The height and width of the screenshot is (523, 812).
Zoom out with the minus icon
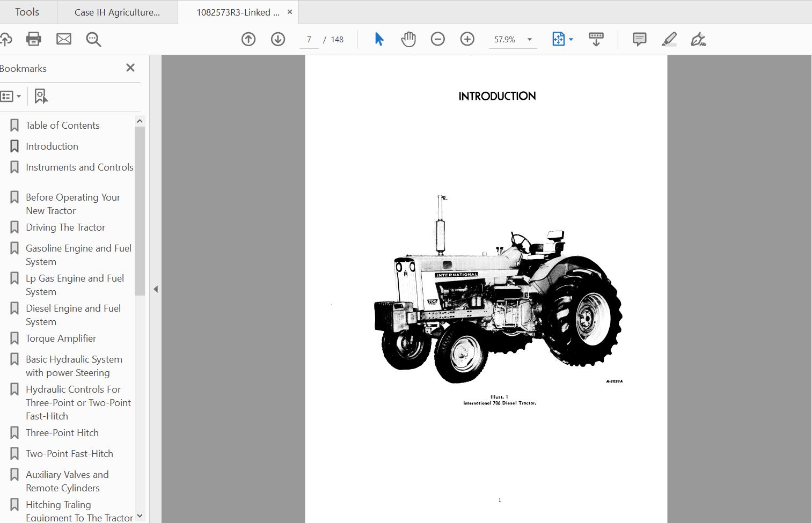(438, 39)
